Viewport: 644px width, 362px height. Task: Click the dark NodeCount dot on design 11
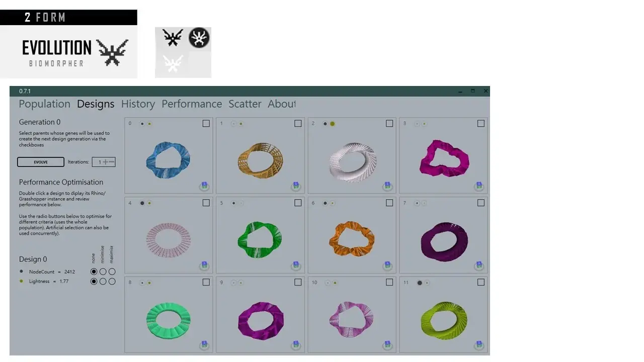click(420, 283)
